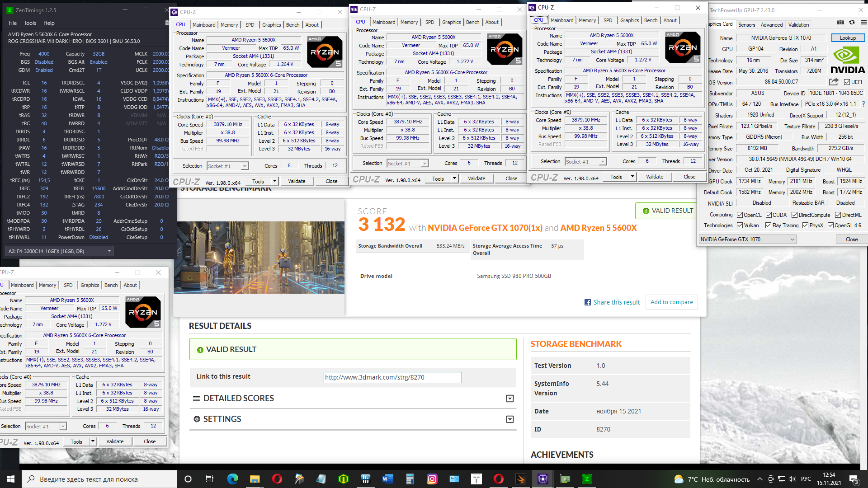
Task: Expand DETAILED SCORES section
Action: coord(509,399)
